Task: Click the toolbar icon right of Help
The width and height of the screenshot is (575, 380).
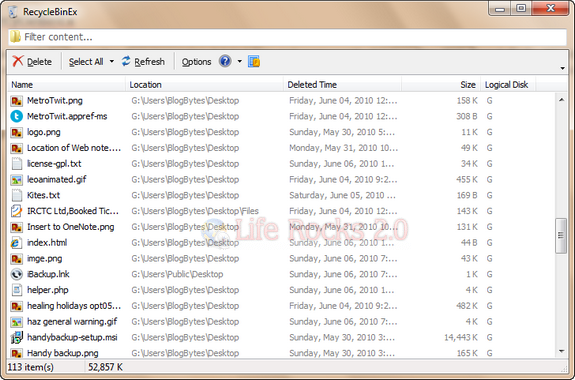Action: (x=254, y=61)
